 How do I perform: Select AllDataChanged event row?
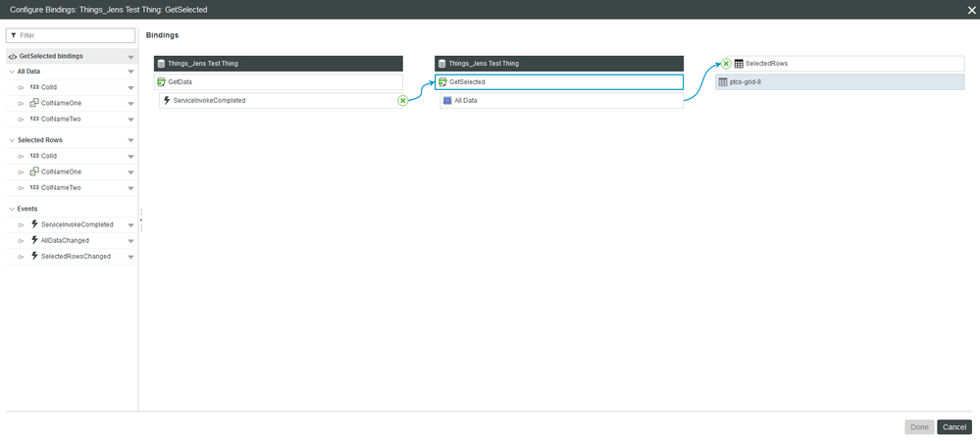pyautogui.click(x=71, y=241)
